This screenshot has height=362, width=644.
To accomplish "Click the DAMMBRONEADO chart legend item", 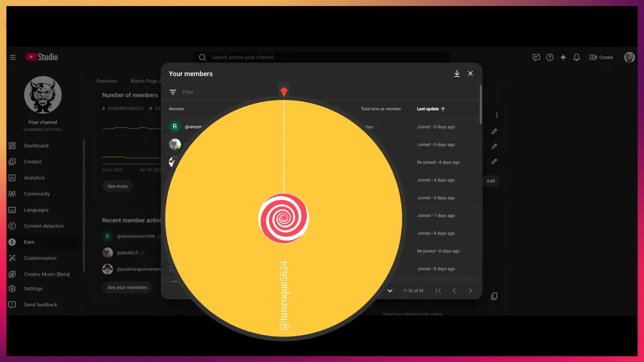I will (x=123, y=109).
